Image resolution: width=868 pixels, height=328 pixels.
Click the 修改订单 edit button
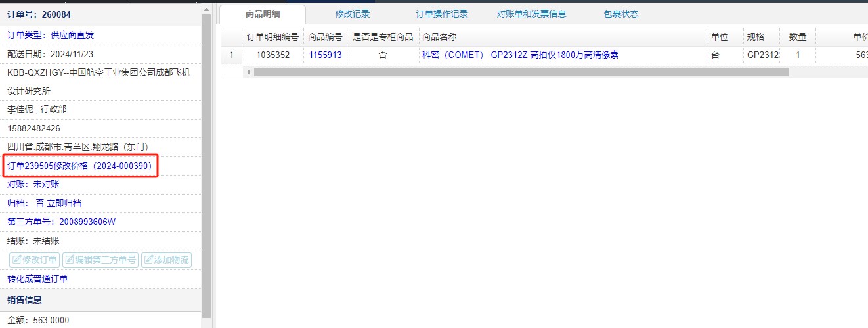[34, 260]
